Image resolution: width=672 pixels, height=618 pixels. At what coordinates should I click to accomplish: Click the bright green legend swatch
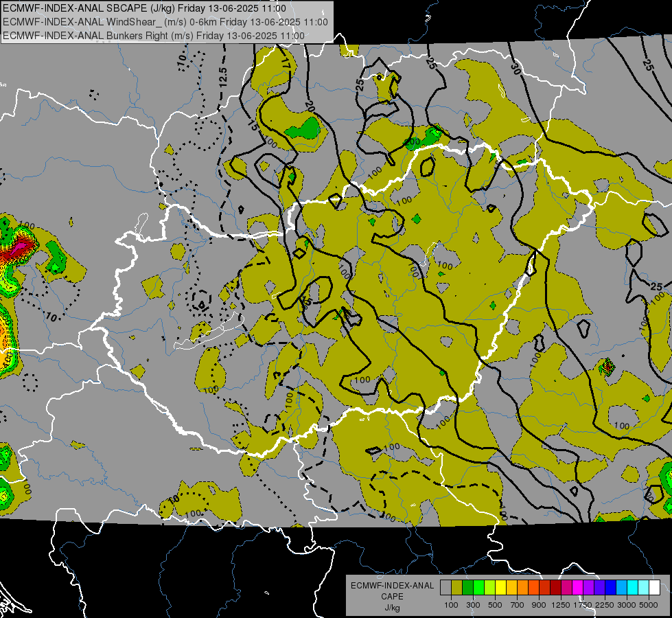(478, 588)
